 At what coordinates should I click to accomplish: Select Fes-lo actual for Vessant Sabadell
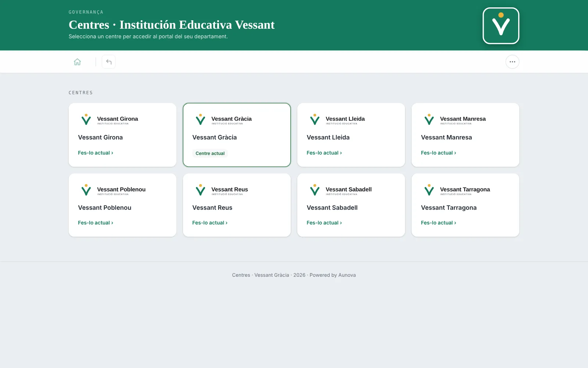point(324,223)
